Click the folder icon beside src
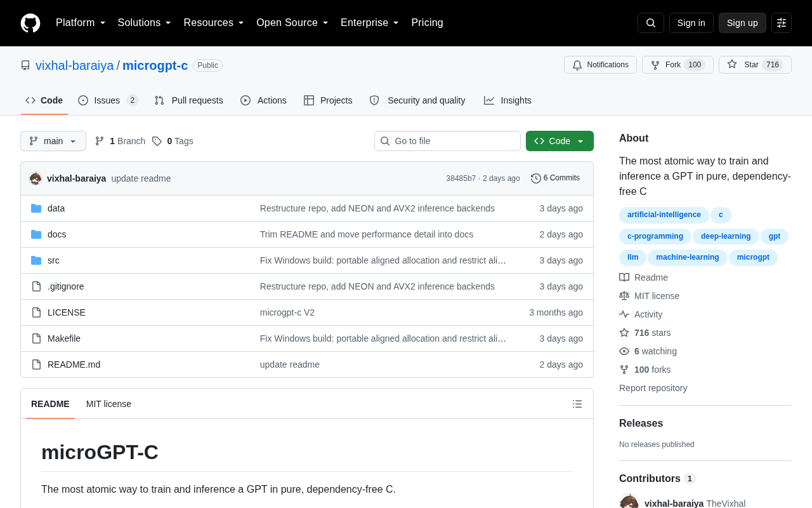 (36, 260)
